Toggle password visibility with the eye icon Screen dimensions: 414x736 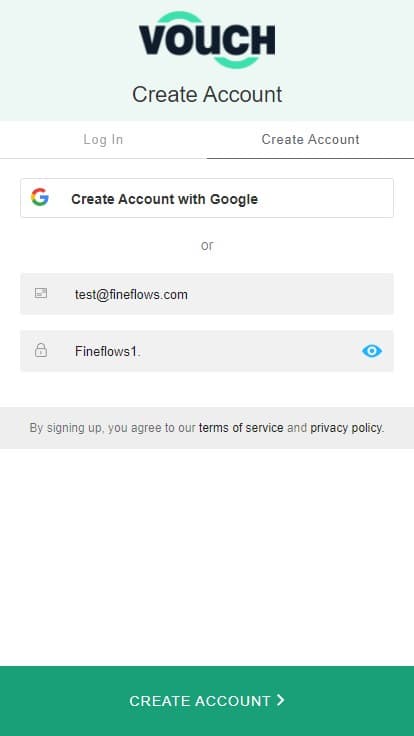372,351
